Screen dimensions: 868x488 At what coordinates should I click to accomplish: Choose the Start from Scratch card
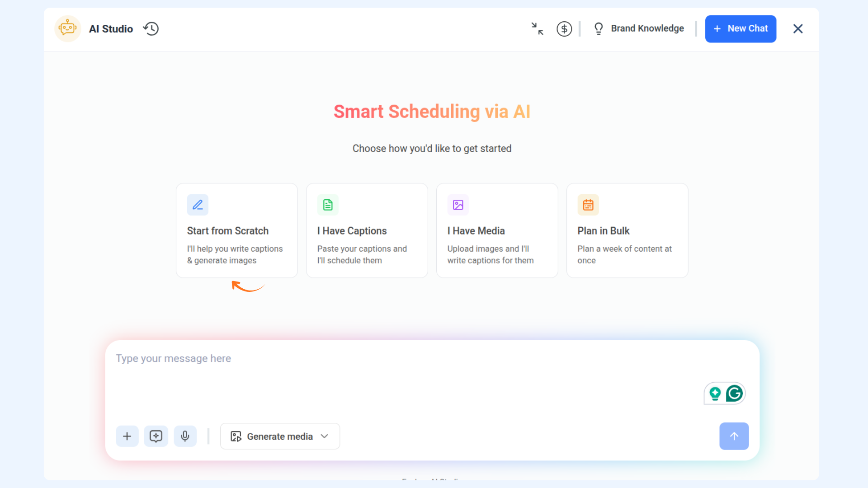pos(236,230)
